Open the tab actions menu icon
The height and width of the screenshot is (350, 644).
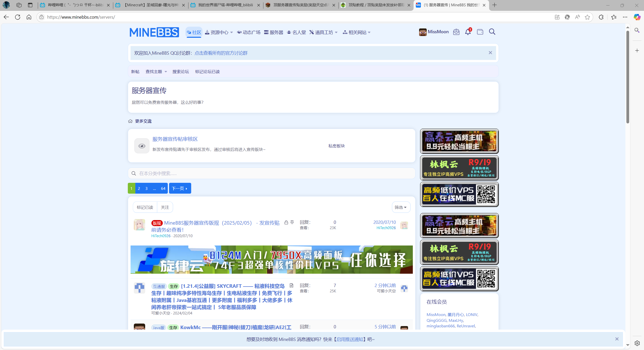(x=30, y=5)
